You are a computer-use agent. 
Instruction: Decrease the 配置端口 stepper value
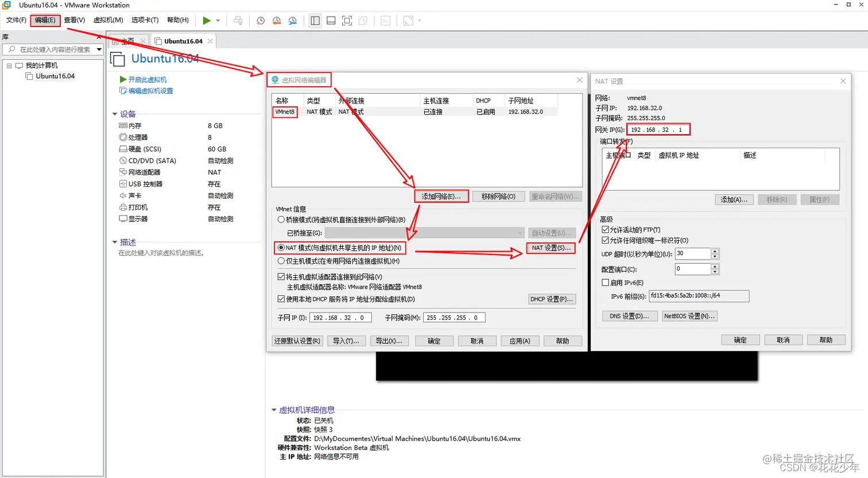point(715,271)
